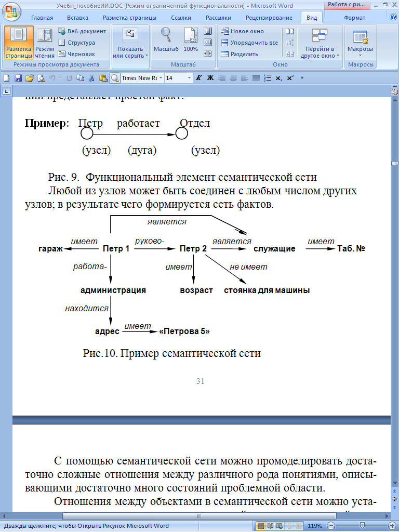399x532 pixels.
Task: Save the document from quick toolbar
Action: [x=18, y=78]
